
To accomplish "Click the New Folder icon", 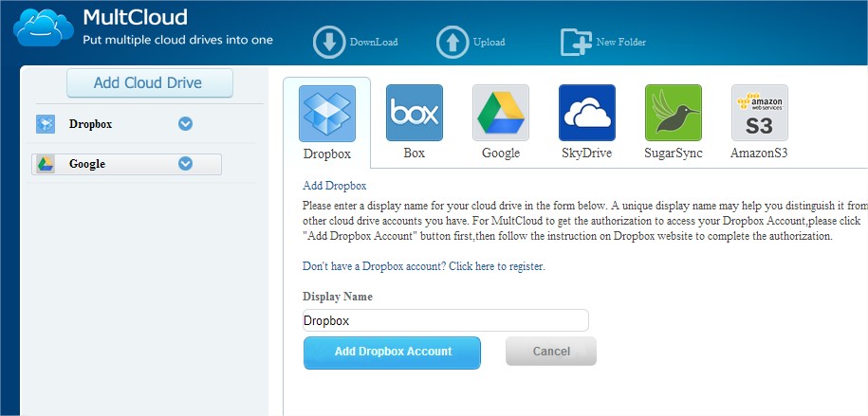I will pos(576,42).
